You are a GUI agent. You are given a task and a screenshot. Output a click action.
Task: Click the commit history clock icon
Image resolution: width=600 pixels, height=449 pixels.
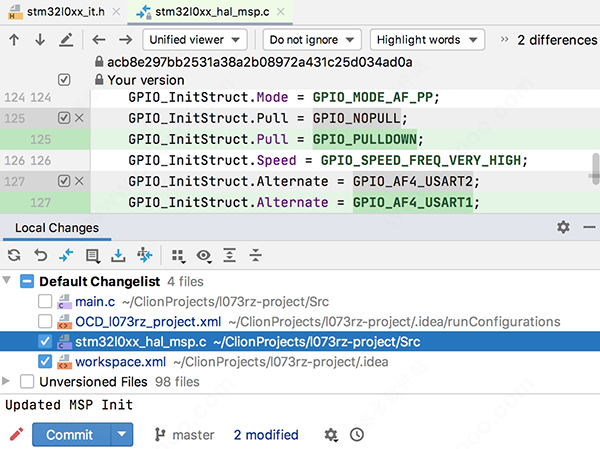click(358, 435)
